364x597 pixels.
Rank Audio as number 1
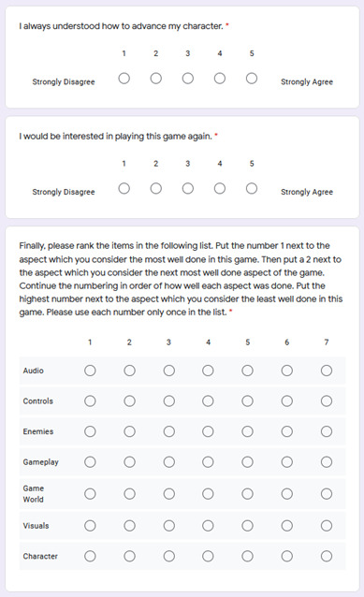(x=90, y=371)
